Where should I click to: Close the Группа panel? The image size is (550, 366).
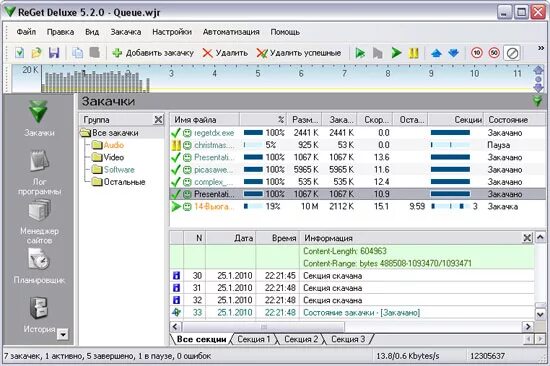point(159,120)
